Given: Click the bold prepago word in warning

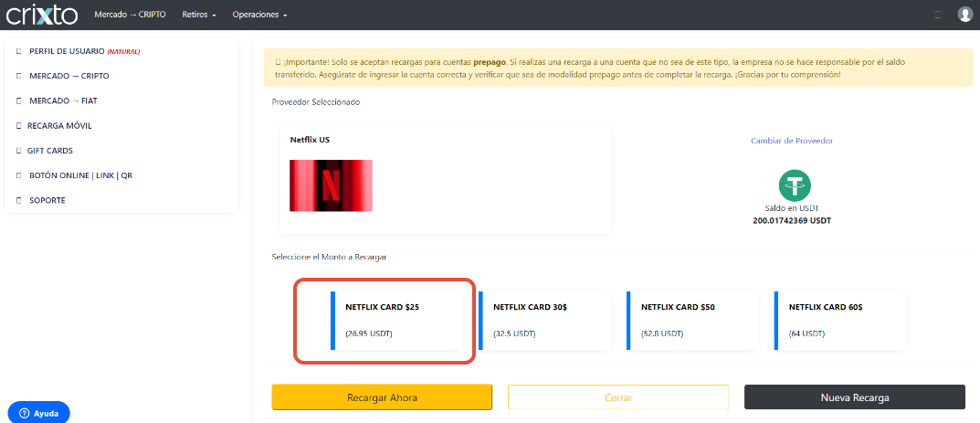Looking at the screenshot, I should coord(488,62).
